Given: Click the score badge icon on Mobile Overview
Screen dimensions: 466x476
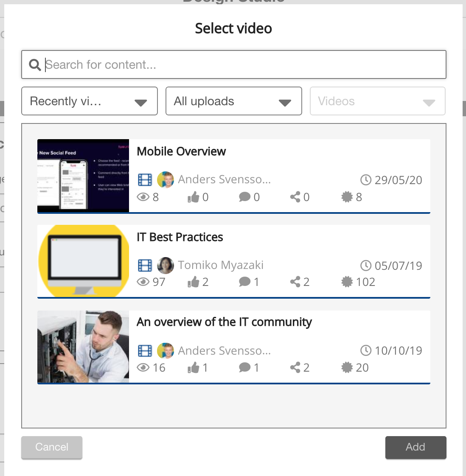Looking at the screenshot, I should (347, 197).
